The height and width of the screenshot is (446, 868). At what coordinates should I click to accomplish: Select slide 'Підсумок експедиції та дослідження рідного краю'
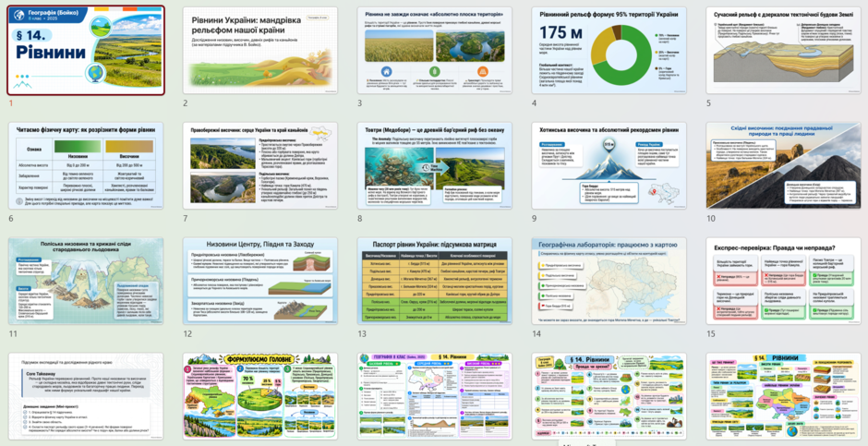(x=86, y=396)
